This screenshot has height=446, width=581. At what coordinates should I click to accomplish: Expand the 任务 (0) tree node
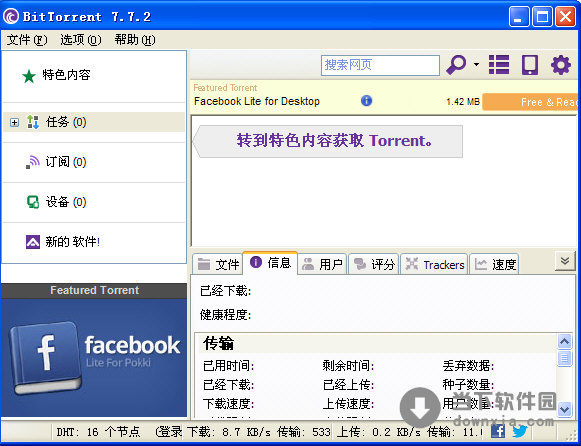coord(14,122)
